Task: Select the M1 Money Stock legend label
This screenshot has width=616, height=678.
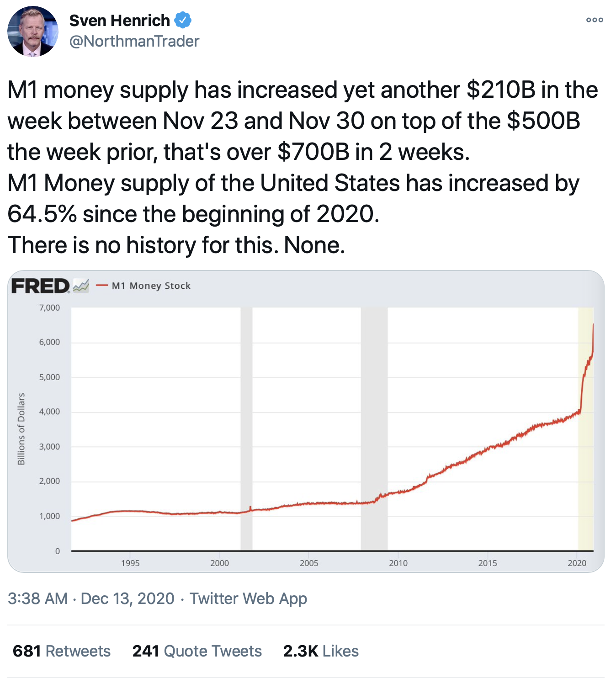Action: click(151, 286)
